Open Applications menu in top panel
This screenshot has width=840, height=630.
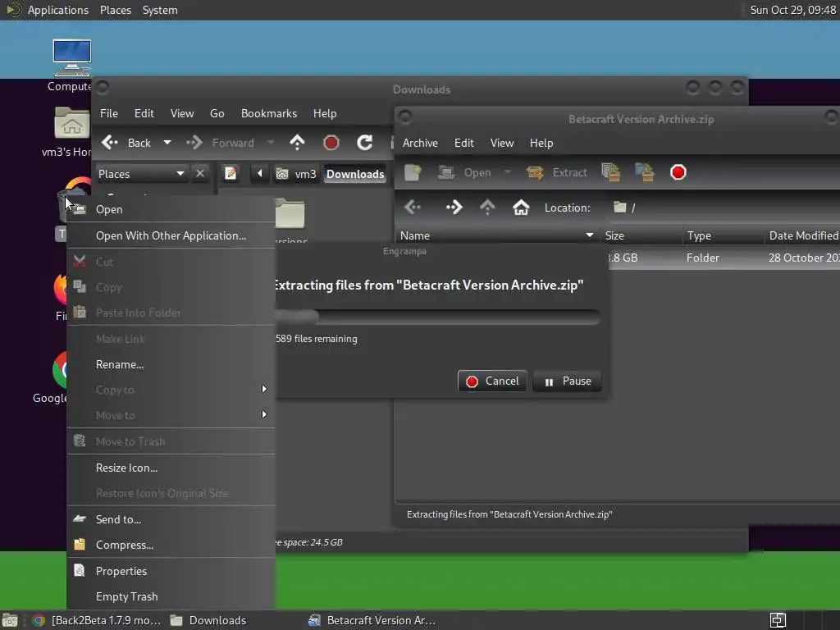click(x=58, y=10)
